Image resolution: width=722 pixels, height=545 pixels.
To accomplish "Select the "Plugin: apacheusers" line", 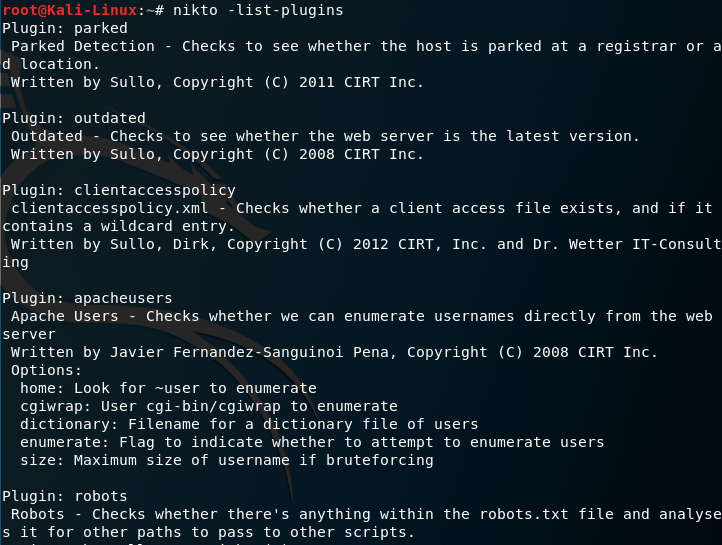I will pyautogui.click(x=88, y=298).
